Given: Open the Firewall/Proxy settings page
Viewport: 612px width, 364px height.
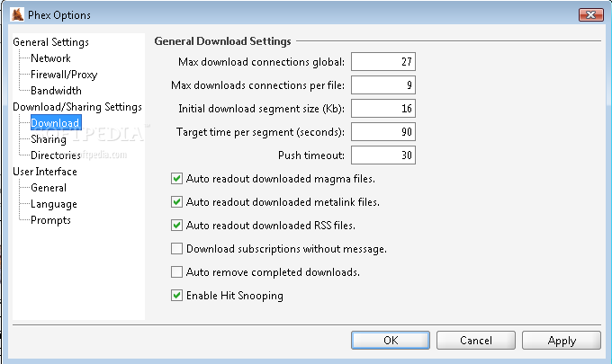Looking at the screenshot, I should click(x=64, y=75).
